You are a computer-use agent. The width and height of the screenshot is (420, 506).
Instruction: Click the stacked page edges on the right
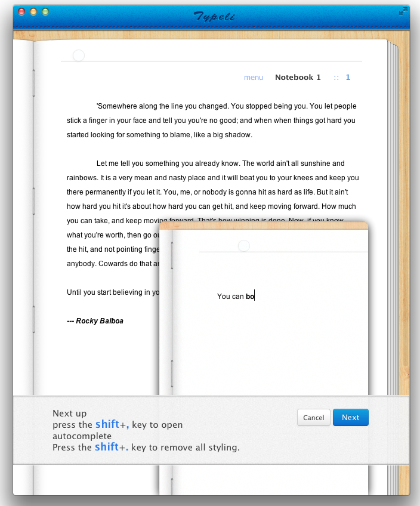coord(392,239)
